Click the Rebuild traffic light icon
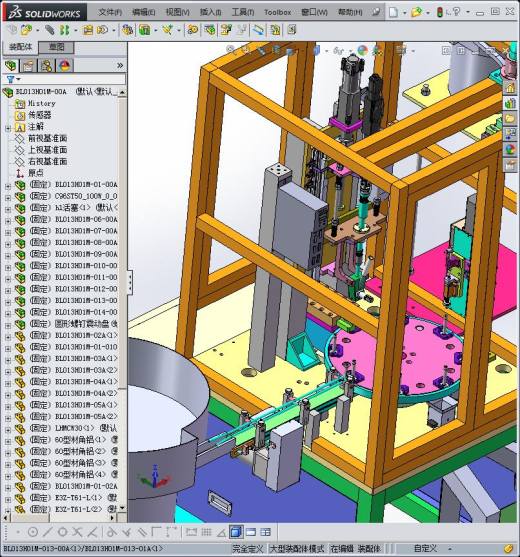The height and width of the screenshot is (557, 520). tap(440, 12)
